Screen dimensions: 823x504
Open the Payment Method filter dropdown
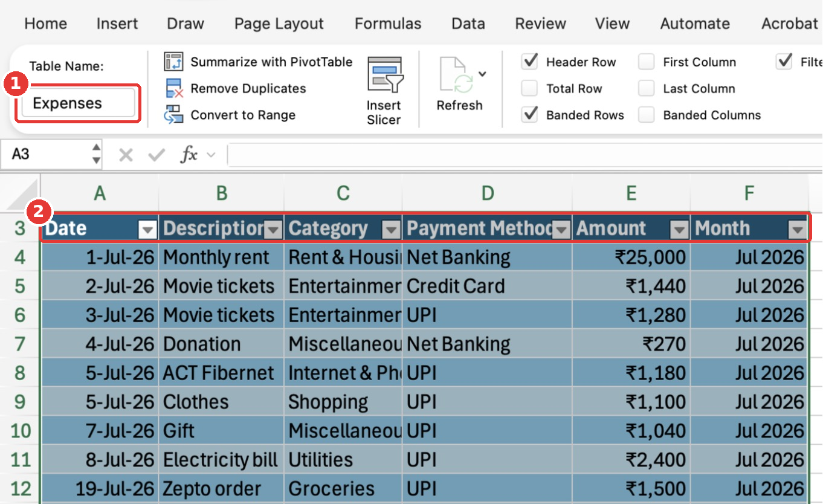pyautogui.click(x=562, y=229)
